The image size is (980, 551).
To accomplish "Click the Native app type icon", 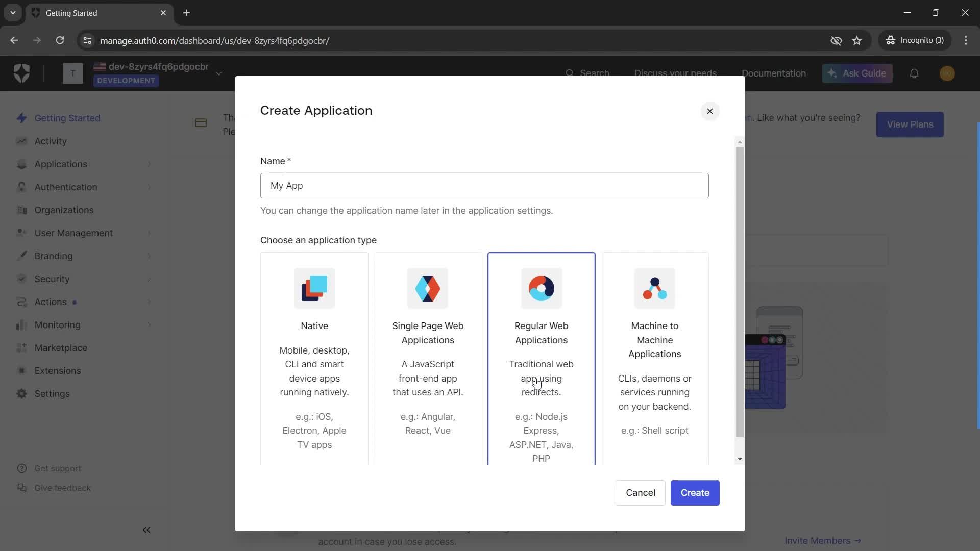I will point(314,288).
